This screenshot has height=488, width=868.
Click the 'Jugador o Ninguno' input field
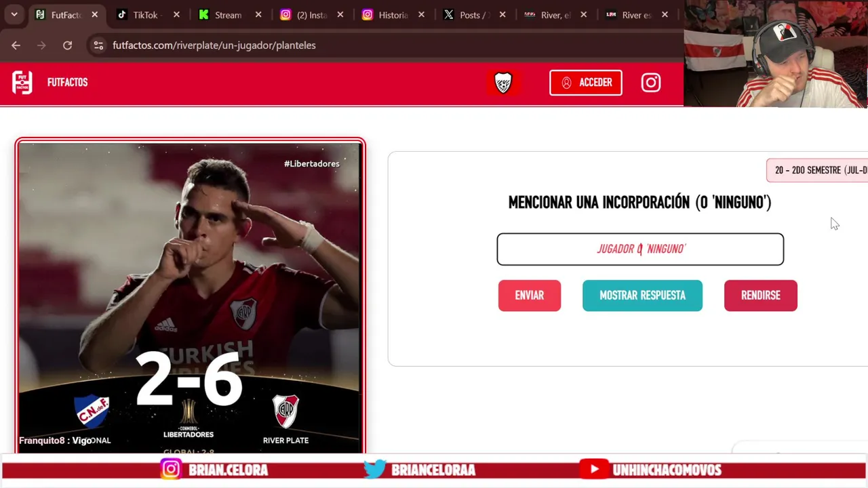[640, 249]
